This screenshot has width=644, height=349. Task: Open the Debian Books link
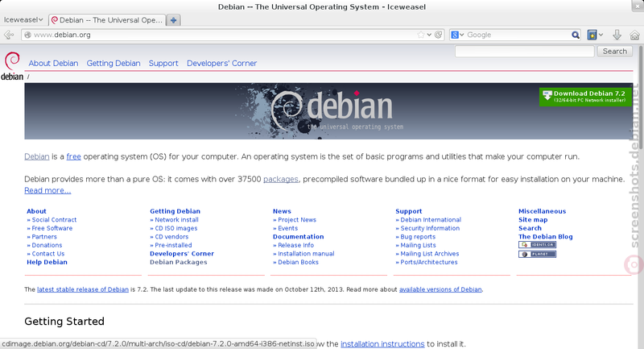tap(298, 262)
